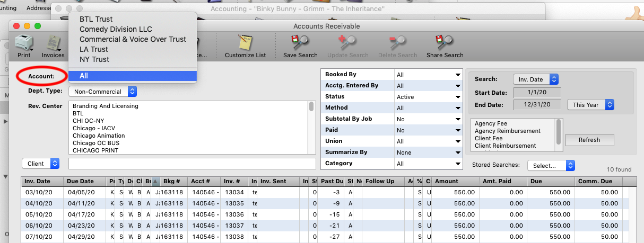Open the Search Inv. Date dropdown
Screen dimensions: 644x243
tap(536, 79)
